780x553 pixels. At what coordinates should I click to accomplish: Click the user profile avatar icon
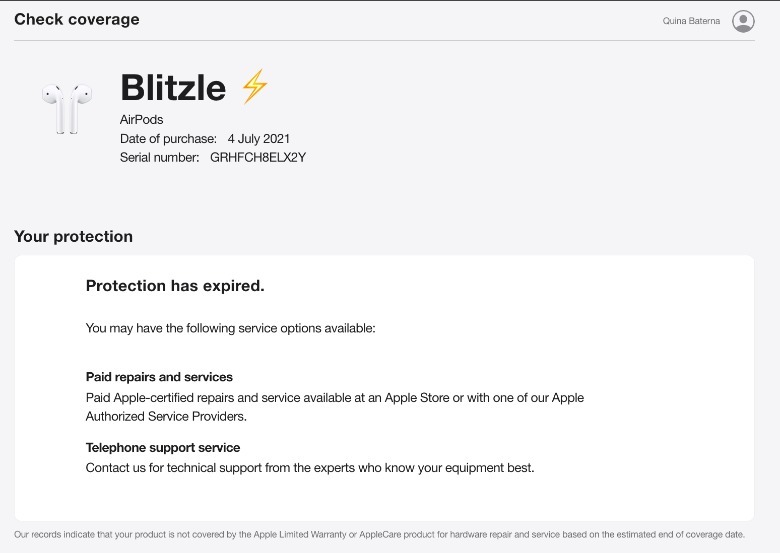click(x=743, y=21)
